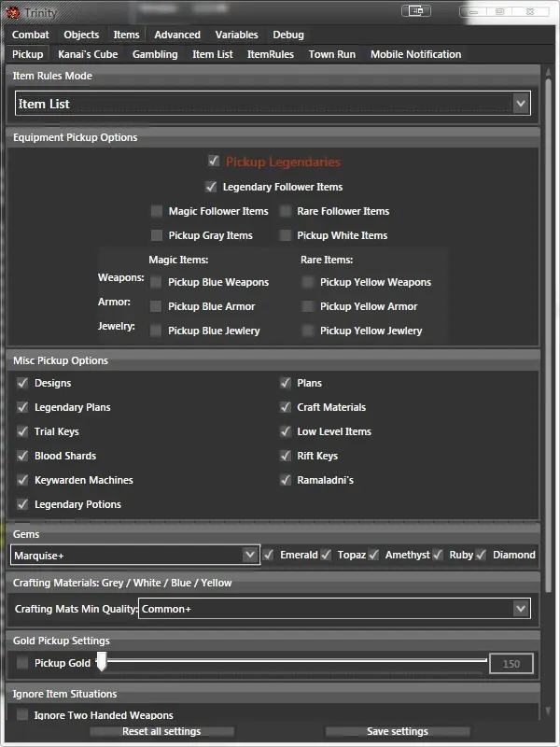This screenshot has width=560, height=747.
Task: Open the gem quality Marquise+ dropdown
Action: (x=249, y=555)
